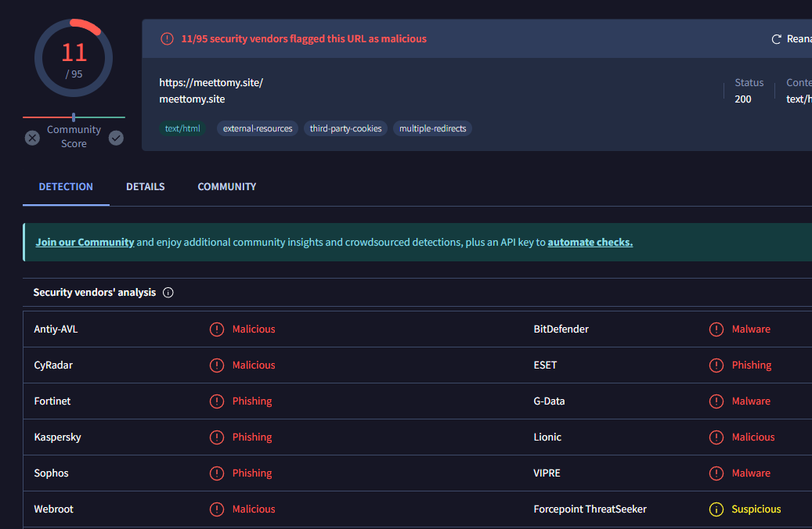
Task: Follow the Join our Community link
Action: 85,243
